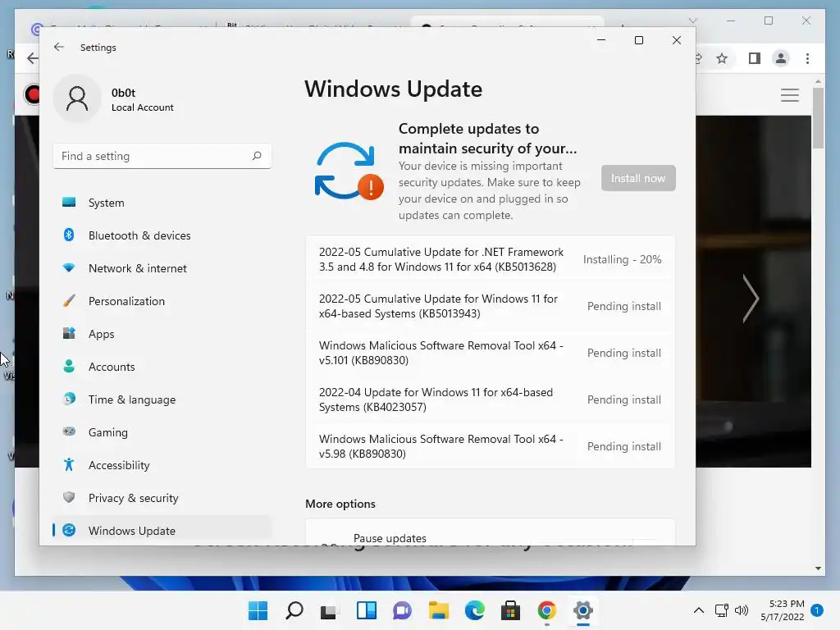The width and height of the screenshot is (840, 630).
Task: Click Chrome's back navigation arrow
Action: point(33,58)
